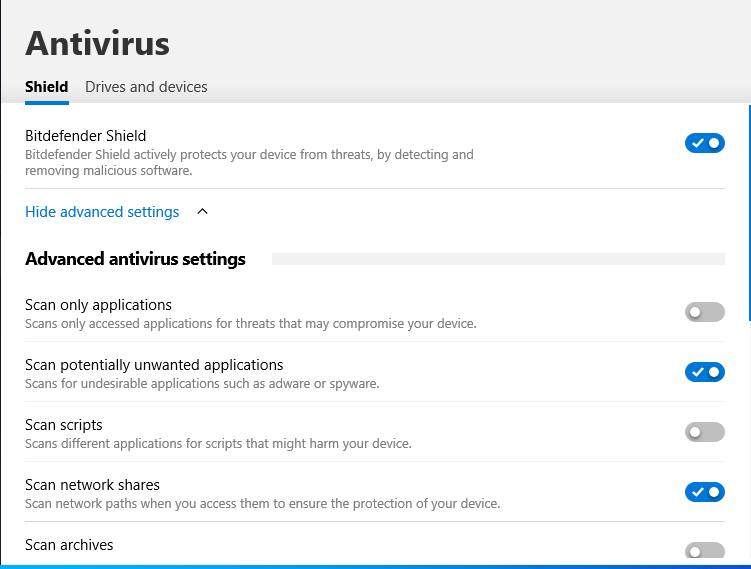
Task: Open the Drives and devices tab
Action: [x=146, y=87]
